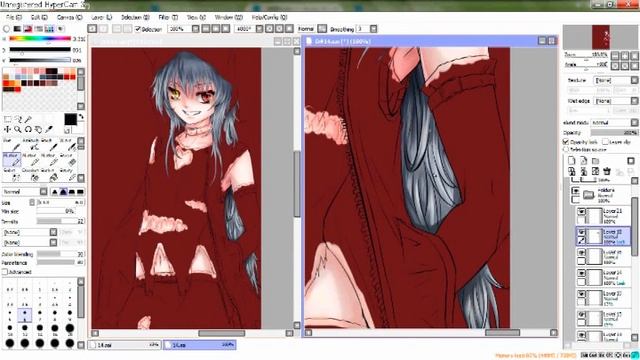This screenshot has width=640, height=360.
Task: Toggle eye of topmost layer below folder
Action: (581, 211)
